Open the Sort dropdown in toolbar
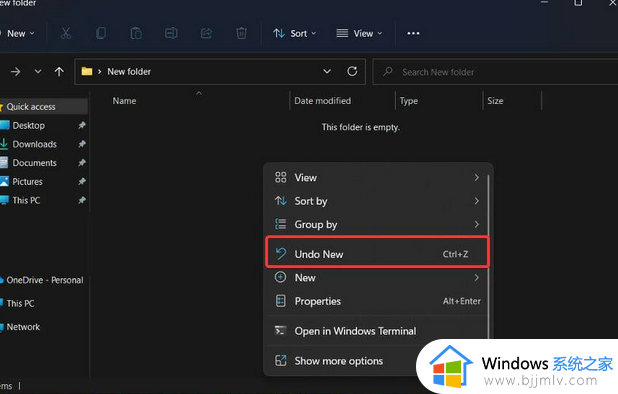This screenshot has width=618, height=394. point(295,33)
